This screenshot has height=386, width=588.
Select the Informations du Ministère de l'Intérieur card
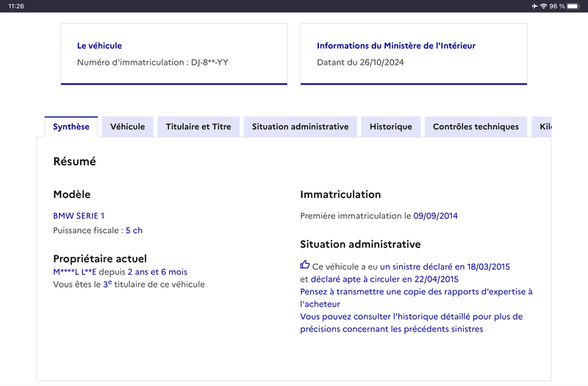[x=414, y=54]
